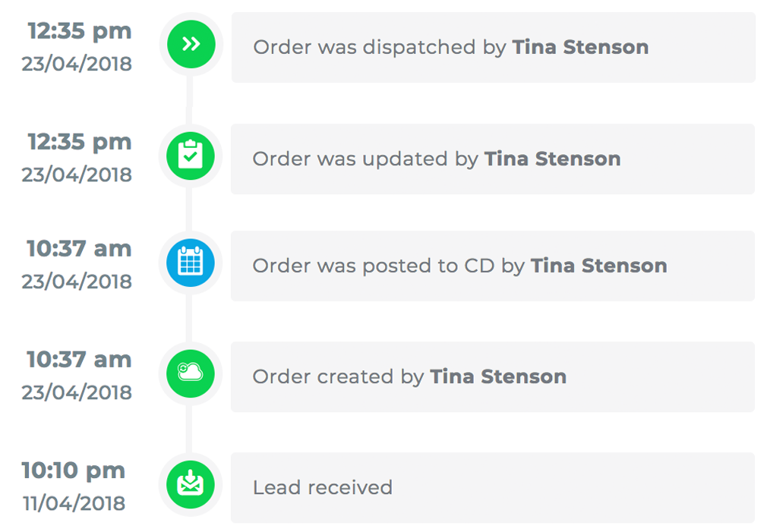This screenshot has height=532, width=767.
Task: Click the blue calendar posted icon
Action: point(191,262)
